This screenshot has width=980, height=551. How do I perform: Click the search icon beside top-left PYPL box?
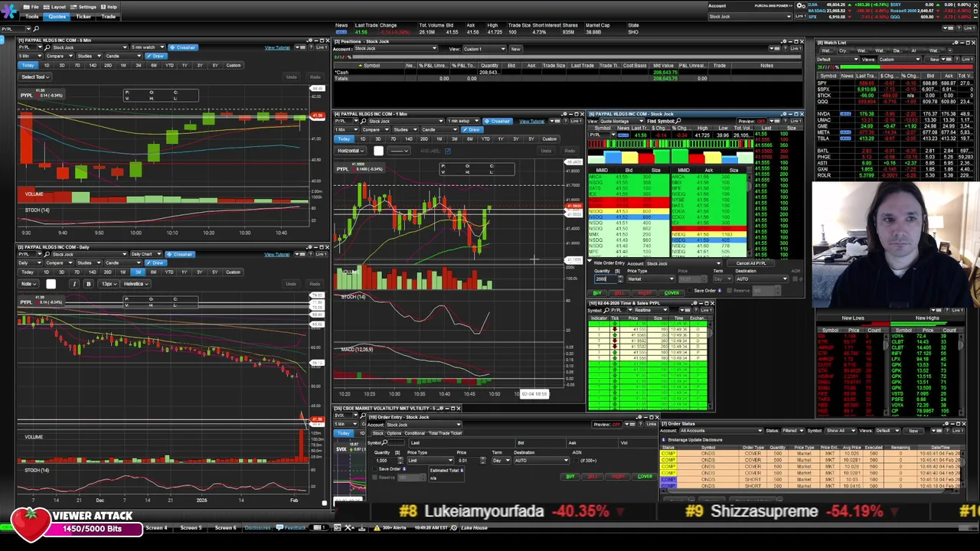35,29
